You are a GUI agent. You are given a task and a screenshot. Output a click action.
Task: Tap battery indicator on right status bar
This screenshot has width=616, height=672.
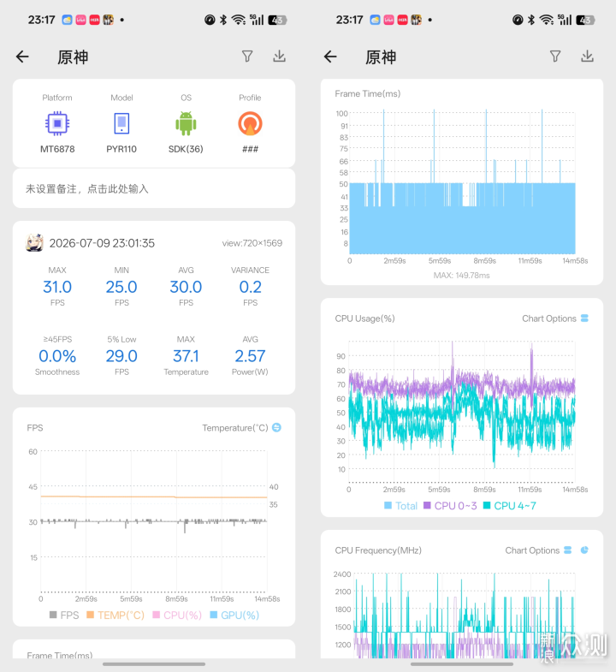pyautogui.click(x=585, y=20)
